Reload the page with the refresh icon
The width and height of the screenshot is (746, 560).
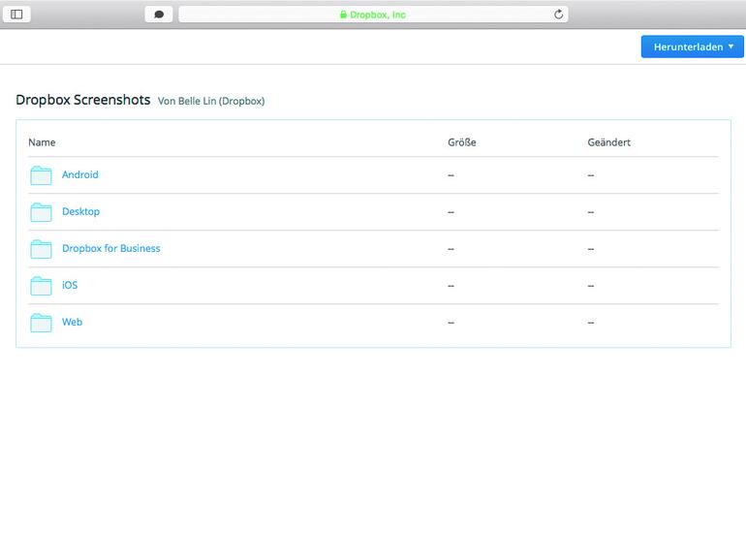[x=559, y=15]
